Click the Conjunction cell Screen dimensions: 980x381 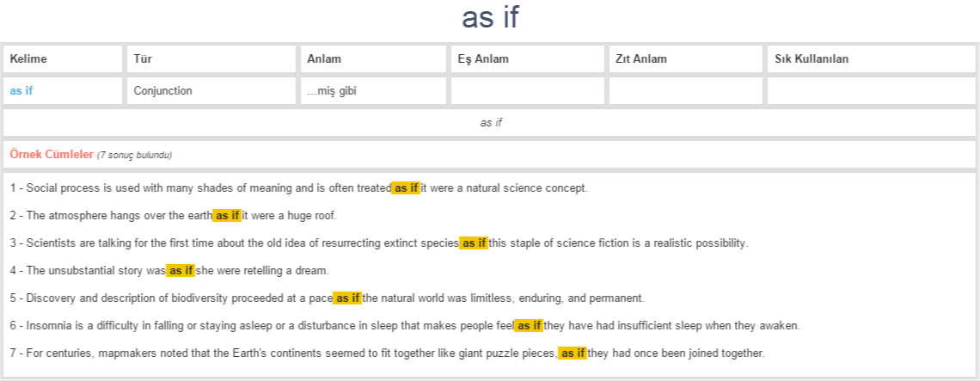[x=163, y=90]
